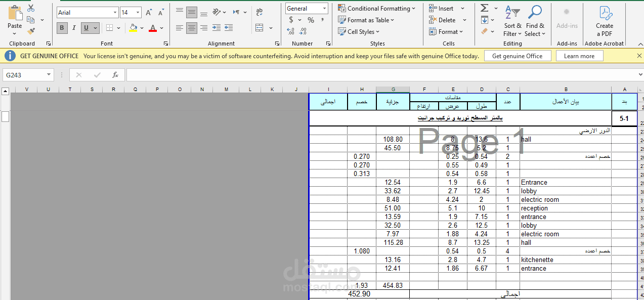The image size is (644, 300).
Task: Apply yellow fill color bucket
Action: click(133, 28)
